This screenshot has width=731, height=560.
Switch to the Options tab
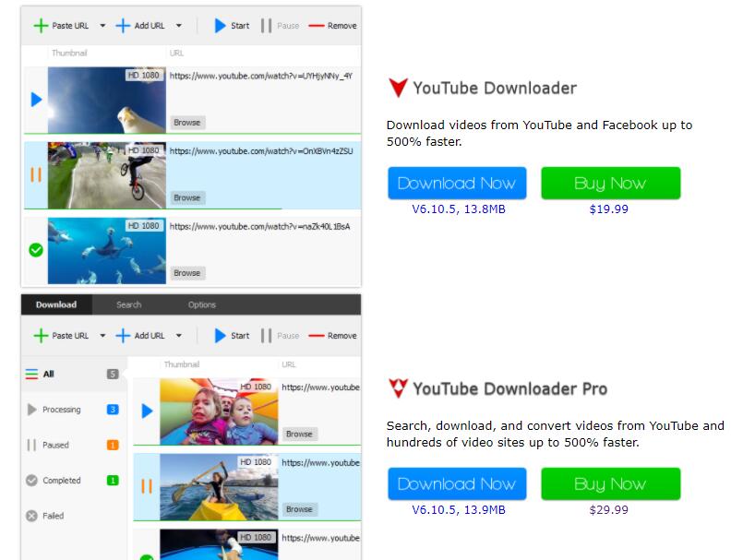(202, 304)
